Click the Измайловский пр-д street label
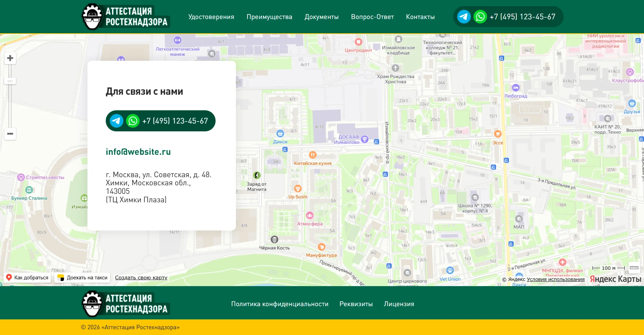This screenshot has width=644, height=335. tap(387, 143)
